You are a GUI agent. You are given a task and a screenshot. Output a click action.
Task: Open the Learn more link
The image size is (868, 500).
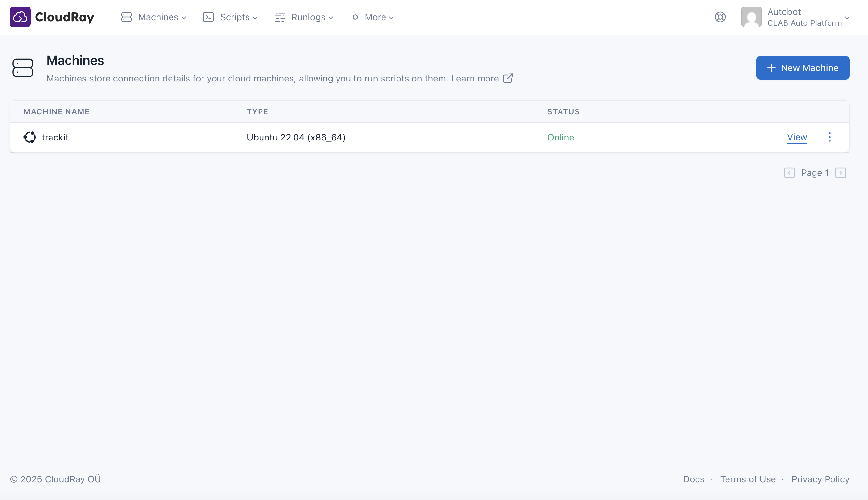click(x=475, y=78)
